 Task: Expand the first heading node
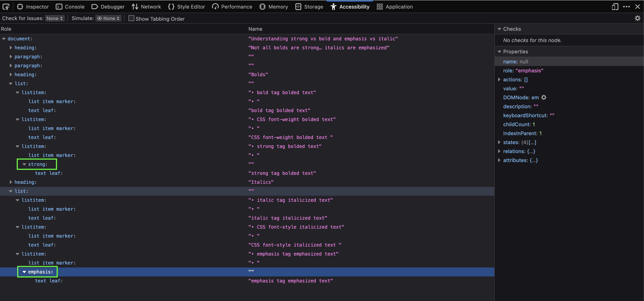(x=11, y=48)
